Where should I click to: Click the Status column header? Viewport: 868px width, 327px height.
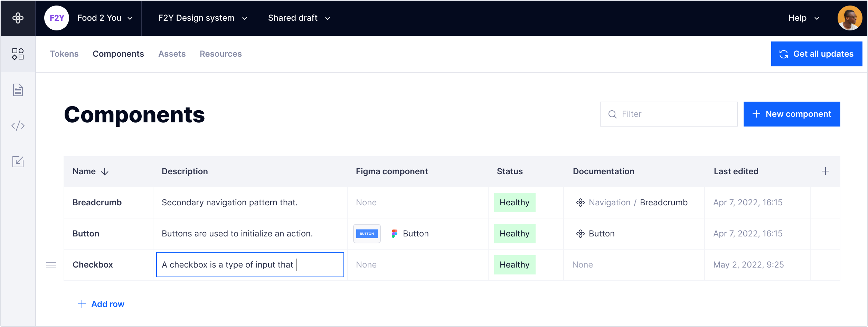pos(510,171)
